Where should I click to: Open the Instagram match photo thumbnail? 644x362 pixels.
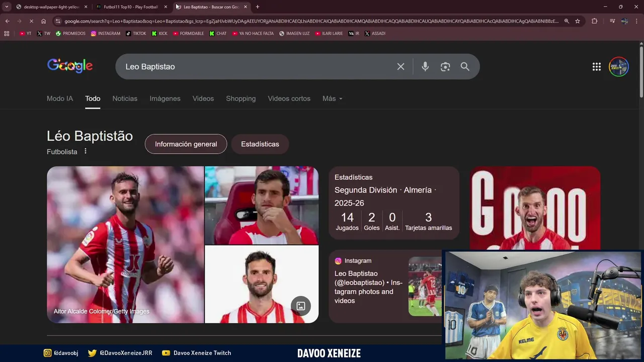coord(425,287)
